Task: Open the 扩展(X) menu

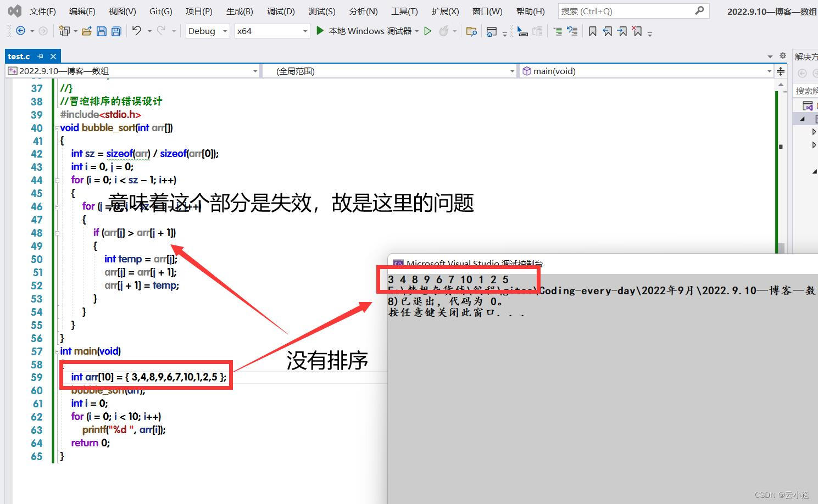Action: tap(445, 11)
